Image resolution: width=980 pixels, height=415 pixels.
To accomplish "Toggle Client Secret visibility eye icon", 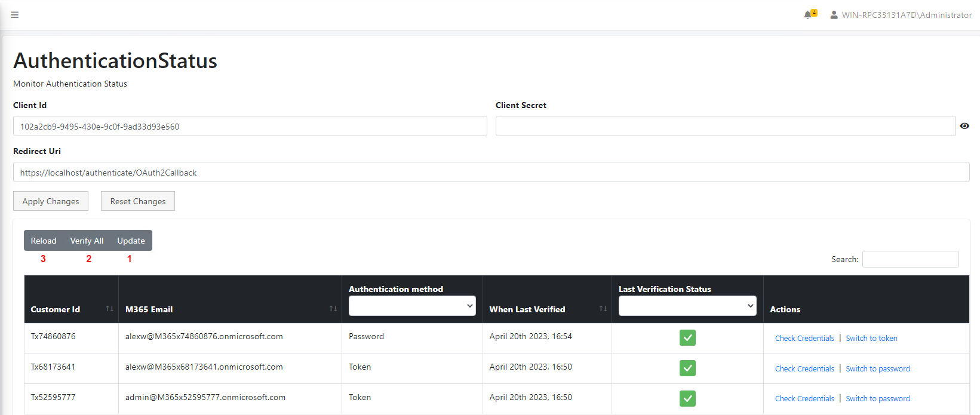I will pos(964,126).
